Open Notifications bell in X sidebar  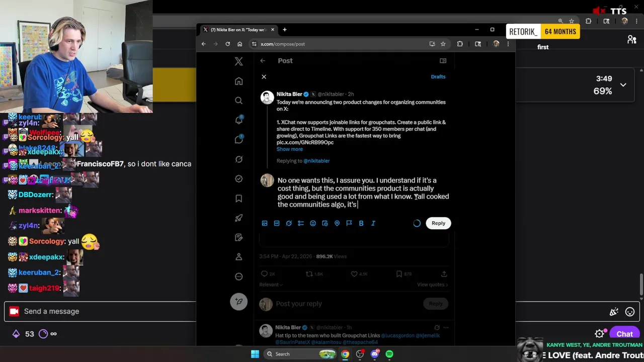tap(238, 120)
